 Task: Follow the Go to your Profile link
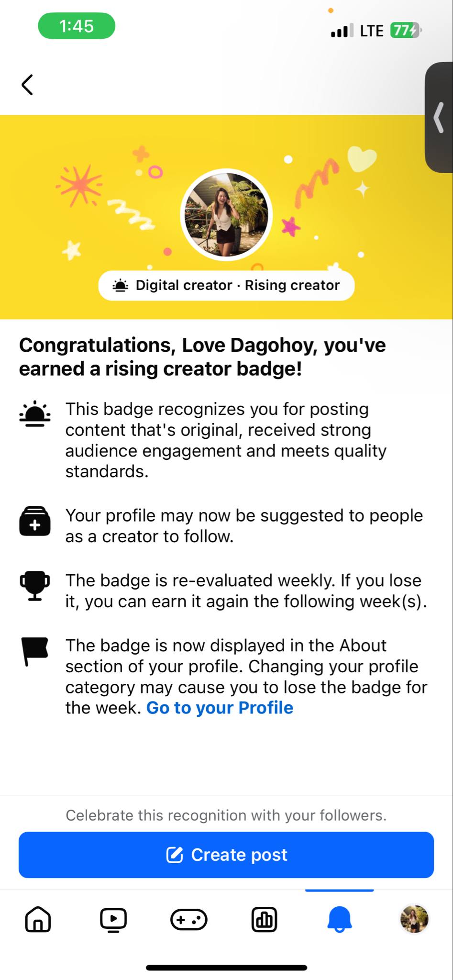coord(220,708)
